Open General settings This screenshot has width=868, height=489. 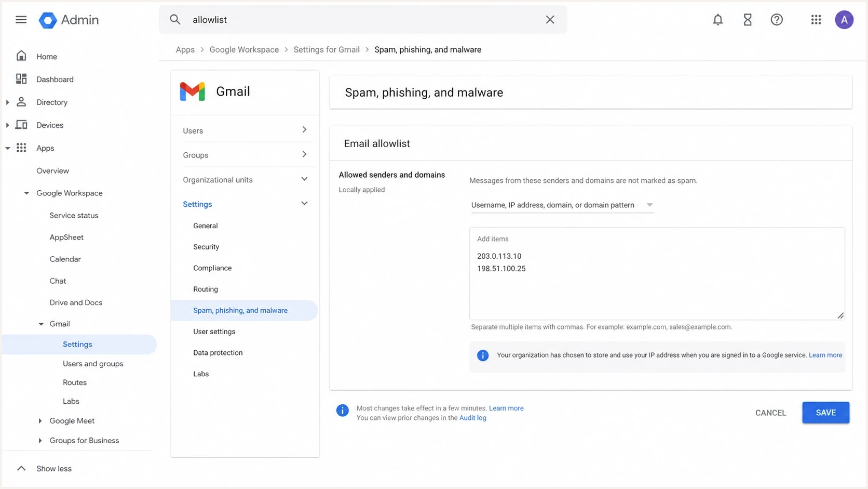point(206,226)
